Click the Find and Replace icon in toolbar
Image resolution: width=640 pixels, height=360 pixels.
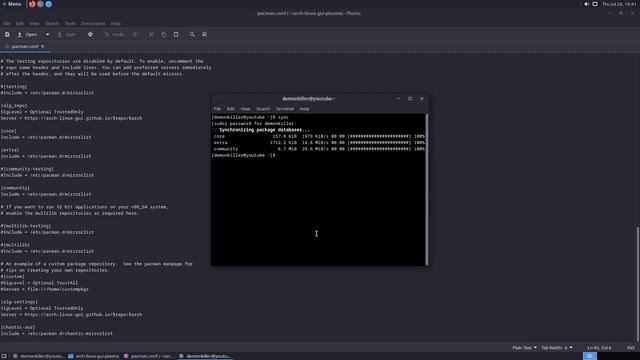tap(204, 35)
